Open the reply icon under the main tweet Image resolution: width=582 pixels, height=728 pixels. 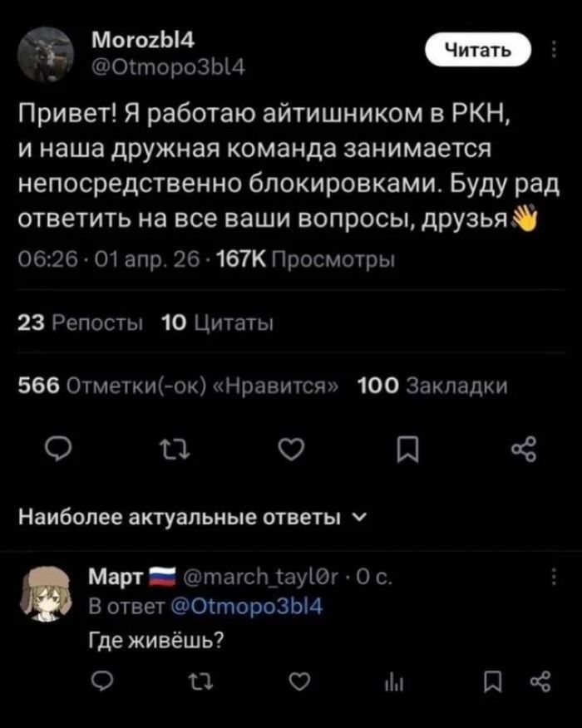click(x=58, y=448)
